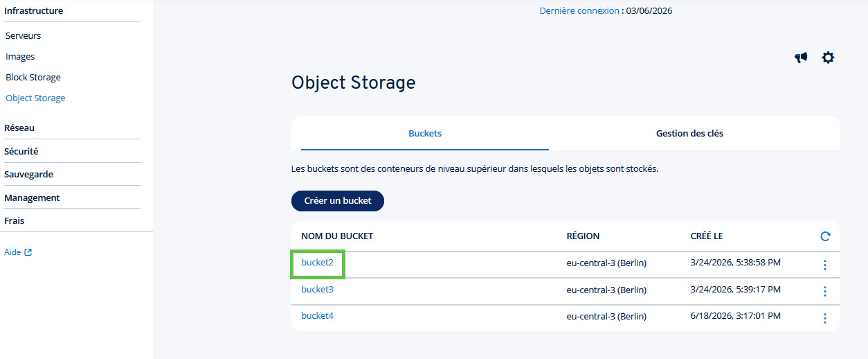Open the three-dot menu for bucket3
The width and height of the screenshot is (868, 359).
tap(824, 291)
